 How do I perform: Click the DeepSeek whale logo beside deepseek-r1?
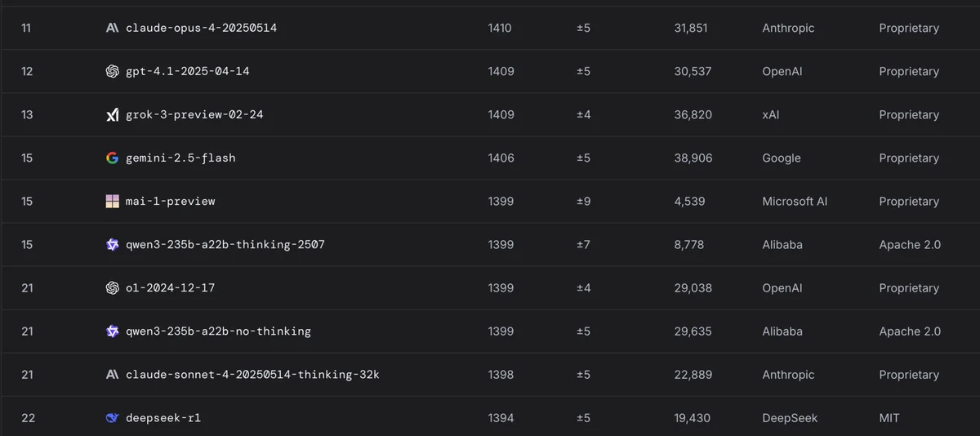click(113, 418)
